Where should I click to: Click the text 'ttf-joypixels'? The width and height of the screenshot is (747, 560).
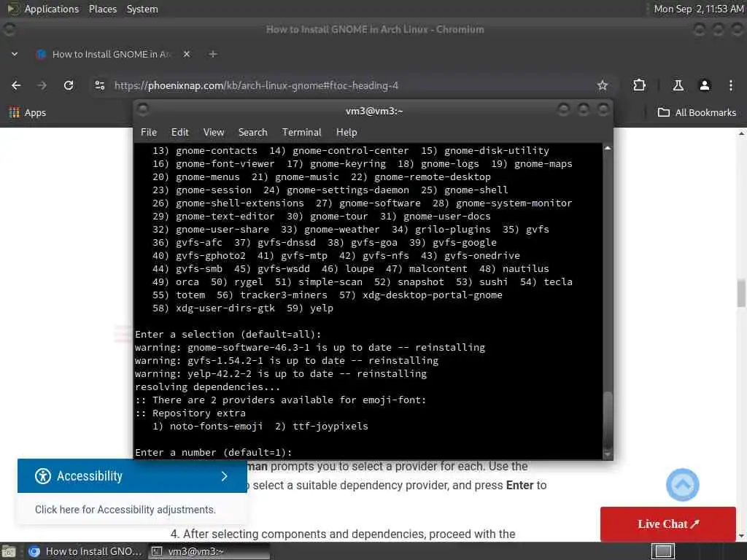click(330, 426)
